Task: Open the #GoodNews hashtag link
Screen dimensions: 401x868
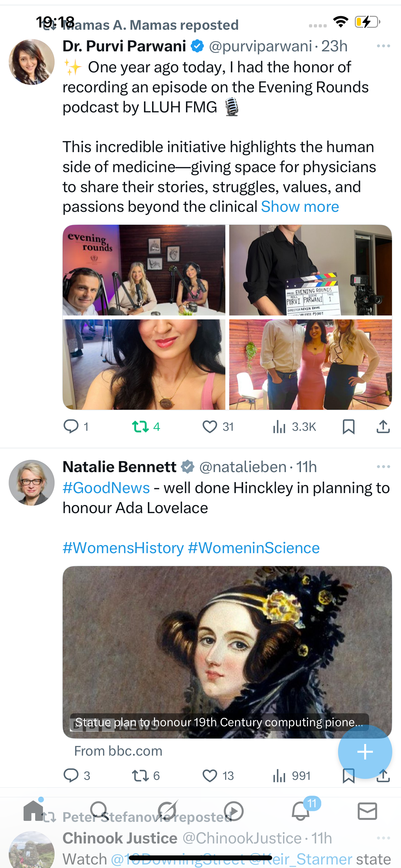Action: tap(106, 488)
